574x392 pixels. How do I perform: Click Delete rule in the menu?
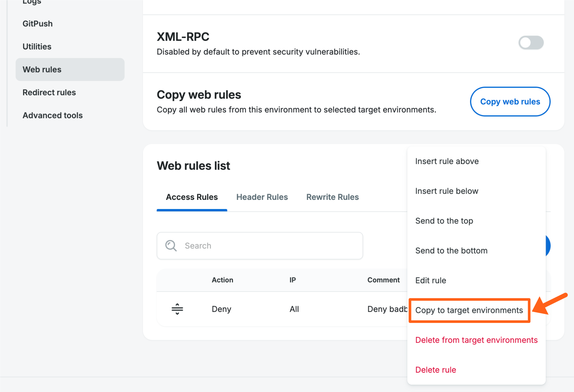(435, 370)
